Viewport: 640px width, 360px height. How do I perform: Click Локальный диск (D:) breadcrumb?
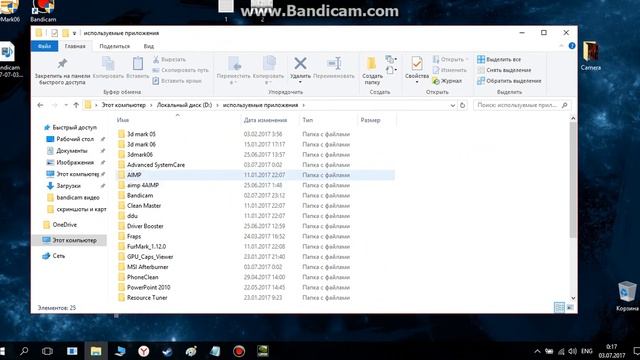coord(184,105)
